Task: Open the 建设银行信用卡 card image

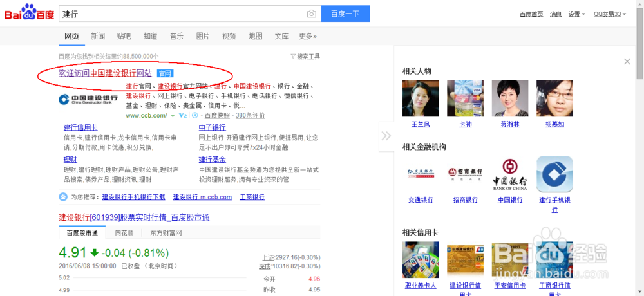Action: [466, 260]
